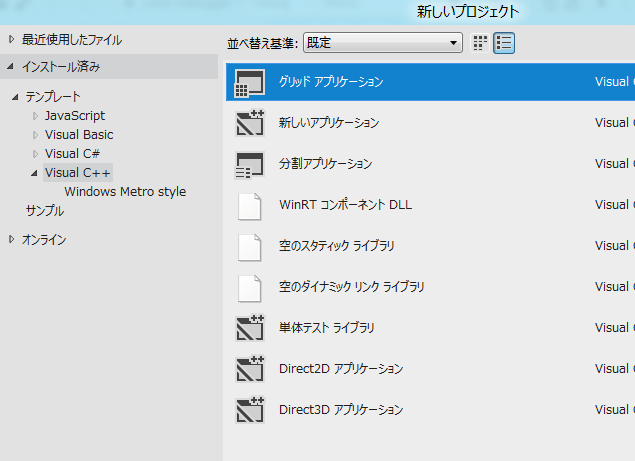This screenshot has width=635, height=461.
Task: Click the Direct3D アプリケーション template icon
Action: [x=248, y=410]
